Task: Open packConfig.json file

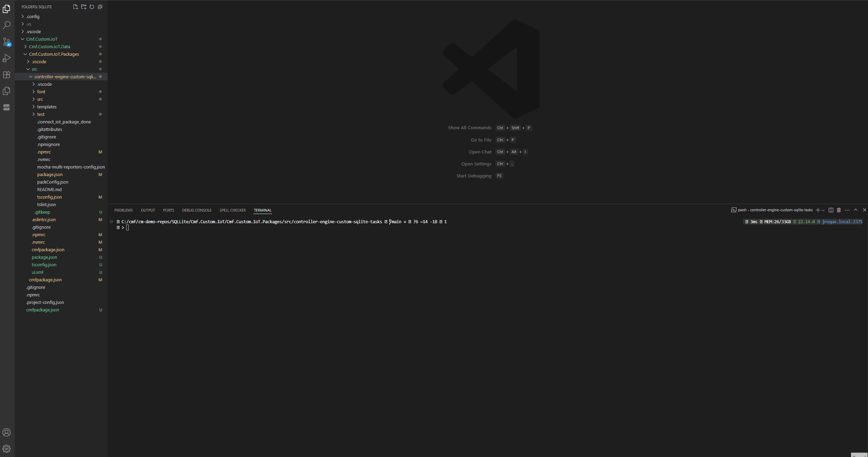Action: click(61, 182)
